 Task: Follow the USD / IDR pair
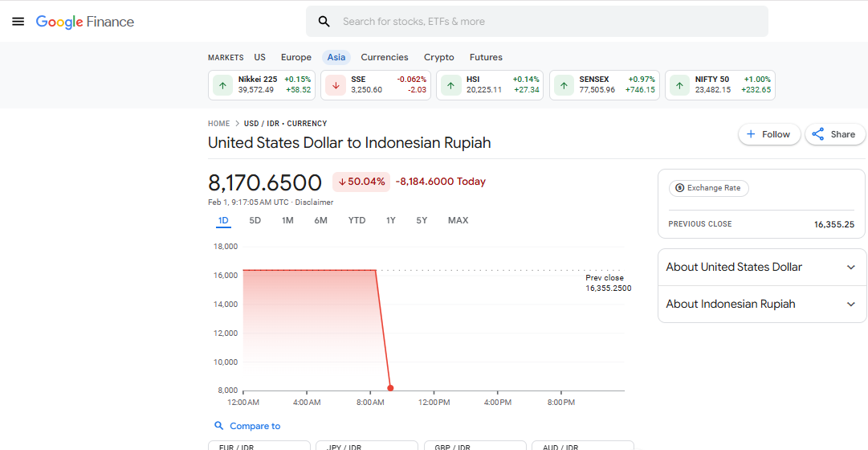click(x=768, y=134)
